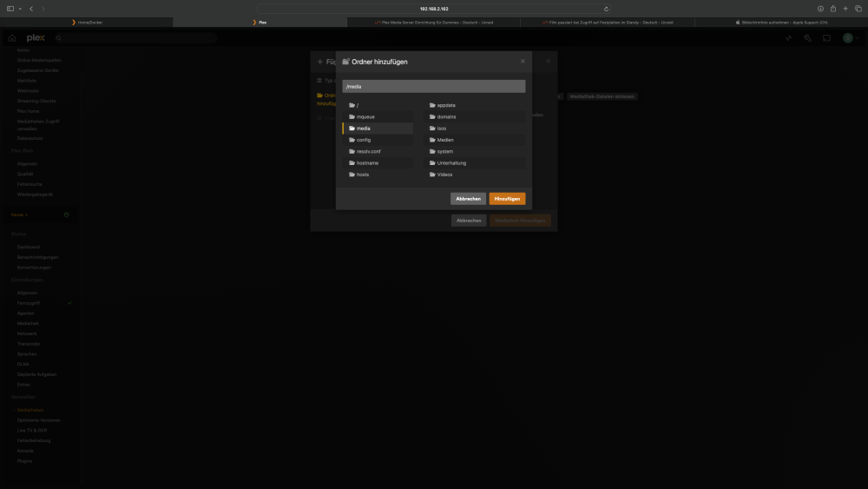Open the appdata folder
Screen dimensions: 868x489
475,105
